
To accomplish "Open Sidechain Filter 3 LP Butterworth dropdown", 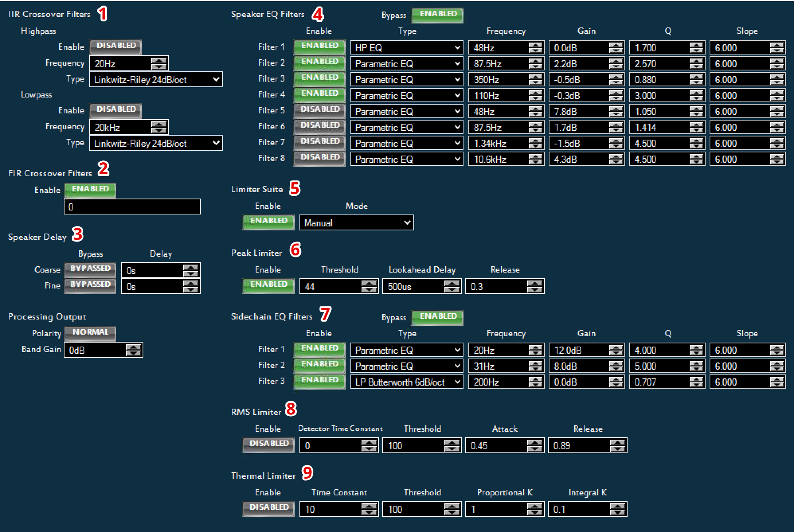I will click(407, 382).
